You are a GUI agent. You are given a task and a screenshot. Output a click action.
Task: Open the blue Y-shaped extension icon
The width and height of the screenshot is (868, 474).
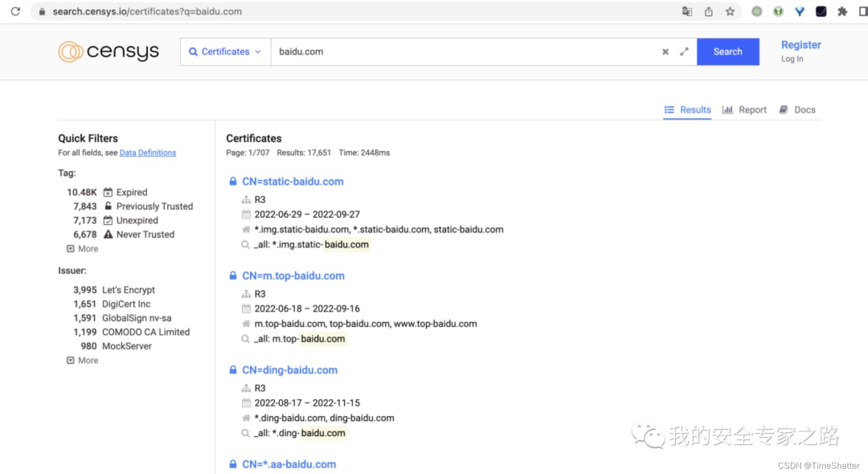tap(799, 11)
